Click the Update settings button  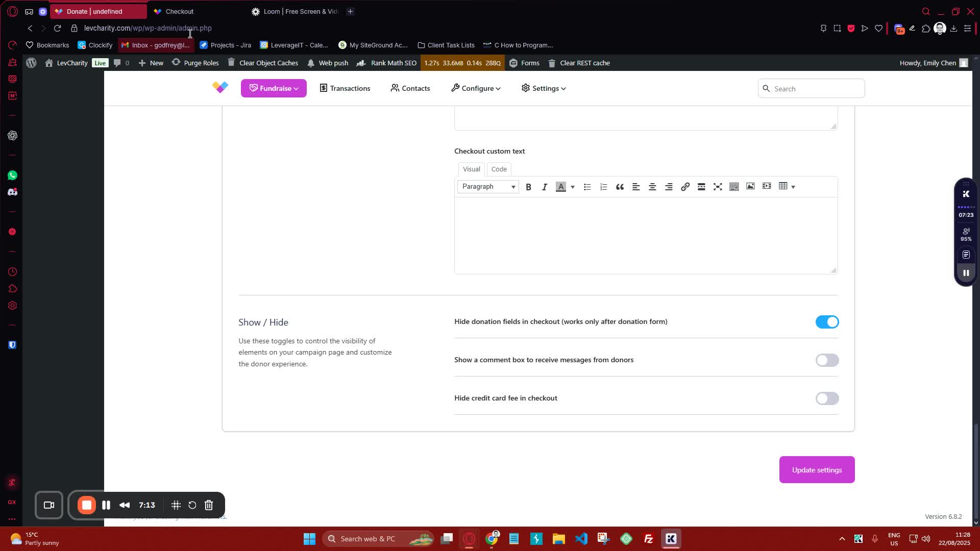(817, 470)
